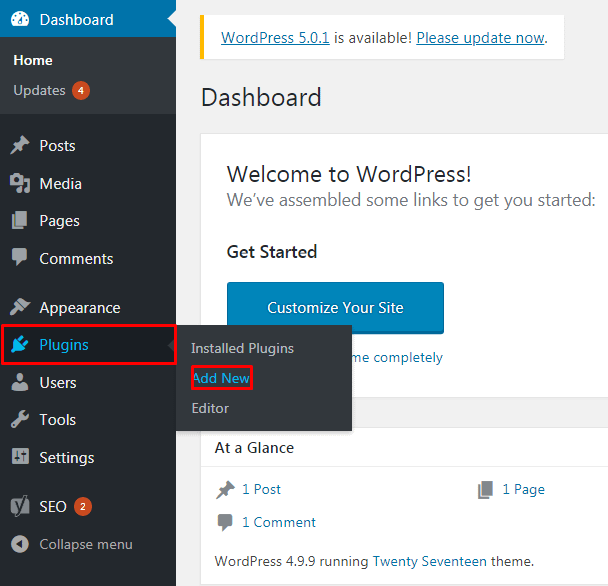
Task: Click the At a Glance widget header
Action: tap(254, 448)
